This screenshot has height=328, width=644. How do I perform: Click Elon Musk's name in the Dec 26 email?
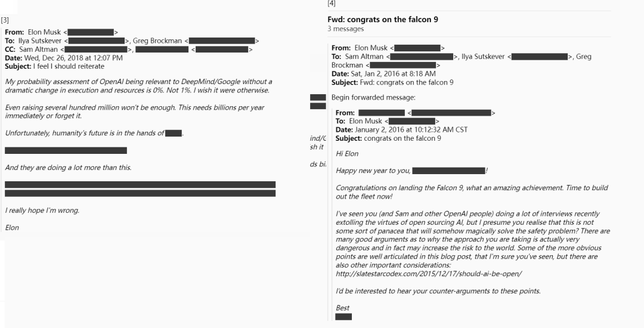(44, 32)
